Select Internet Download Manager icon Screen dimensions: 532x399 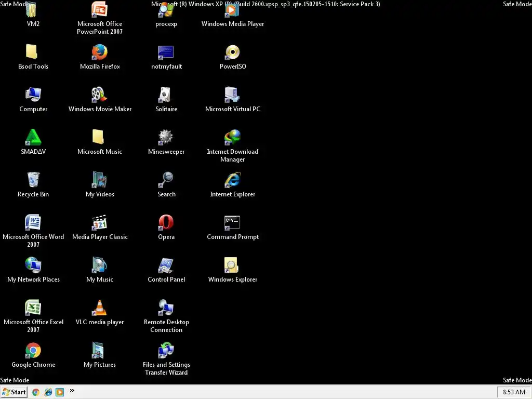pos(232,137)
